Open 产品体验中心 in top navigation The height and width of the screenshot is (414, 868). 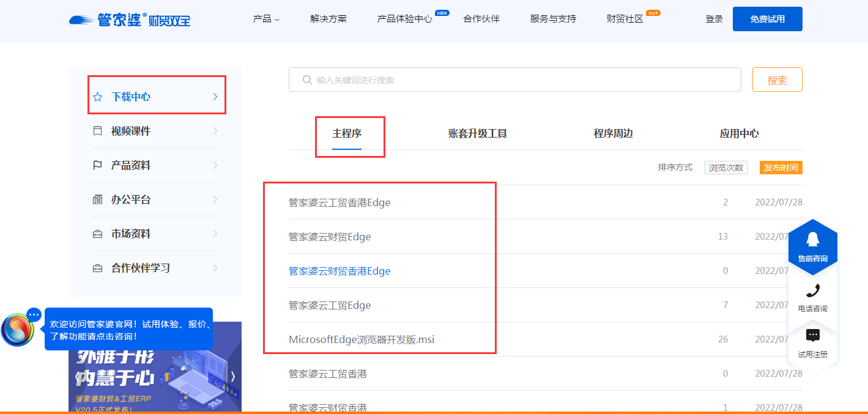405,19
